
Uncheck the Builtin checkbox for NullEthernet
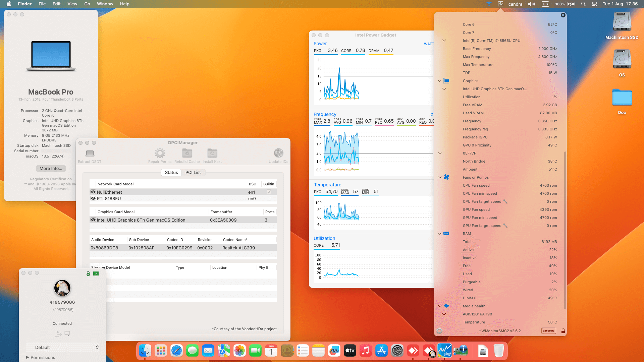[268, 192]
